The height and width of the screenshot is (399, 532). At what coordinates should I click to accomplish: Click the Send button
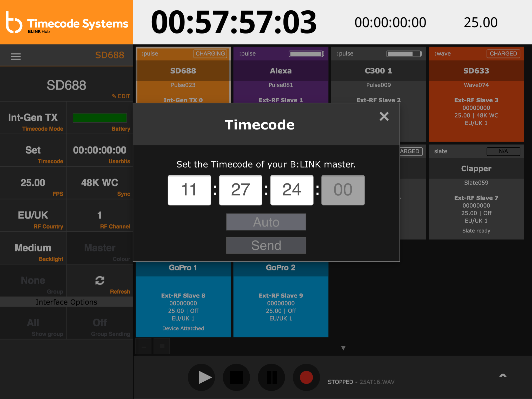[266, 245]
